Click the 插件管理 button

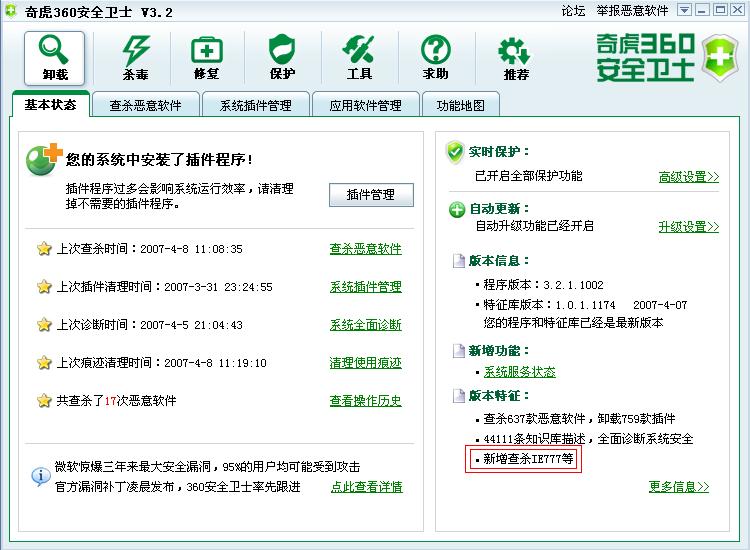371,195
